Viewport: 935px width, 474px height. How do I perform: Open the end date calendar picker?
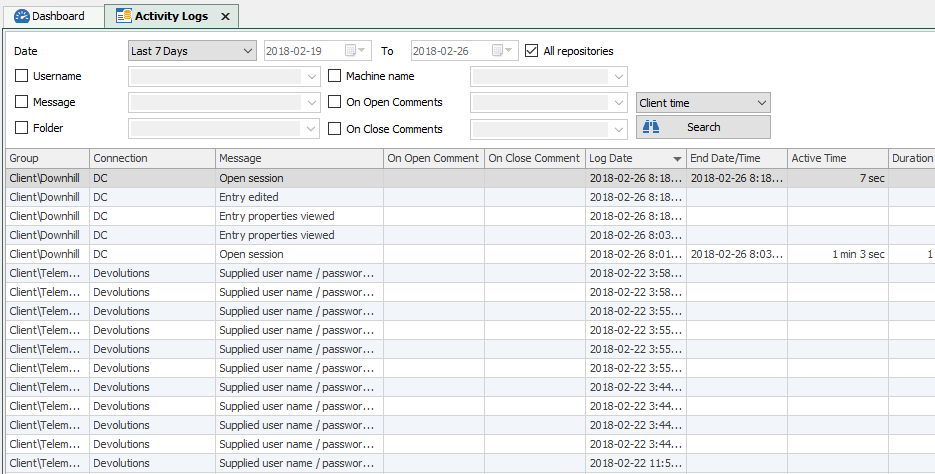click(x=503, y=51)
